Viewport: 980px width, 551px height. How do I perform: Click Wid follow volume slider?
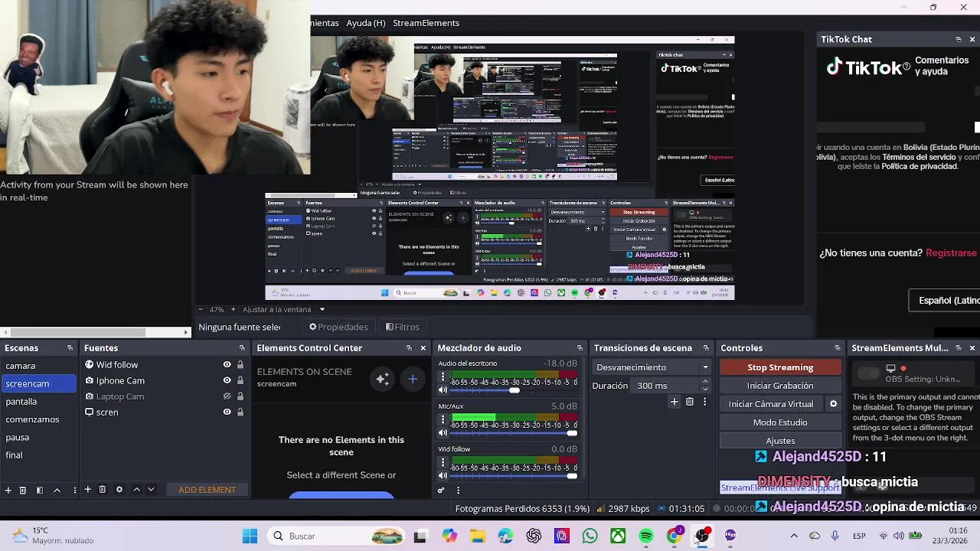point(514,476)
